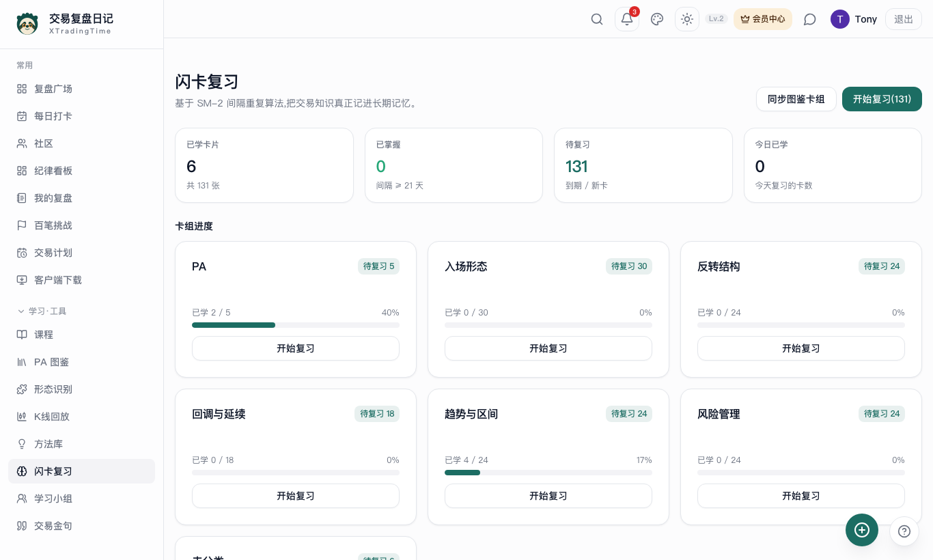933x560 pixels.
Task: Click 同步图鉴卡组 button
Action: click(796, 99)
